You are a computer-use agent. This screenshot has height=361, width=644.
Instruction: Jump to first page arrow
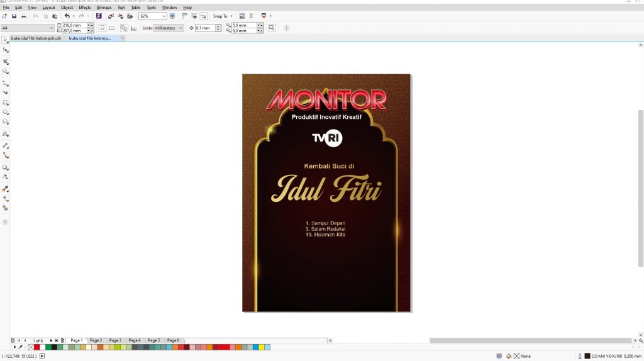19,340
